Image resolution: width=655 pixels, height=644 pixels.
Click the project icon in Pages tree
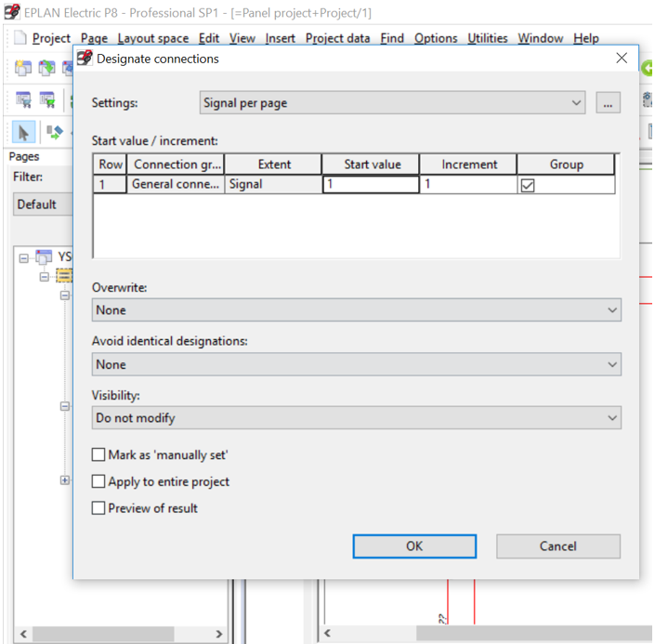click(44, 256)
